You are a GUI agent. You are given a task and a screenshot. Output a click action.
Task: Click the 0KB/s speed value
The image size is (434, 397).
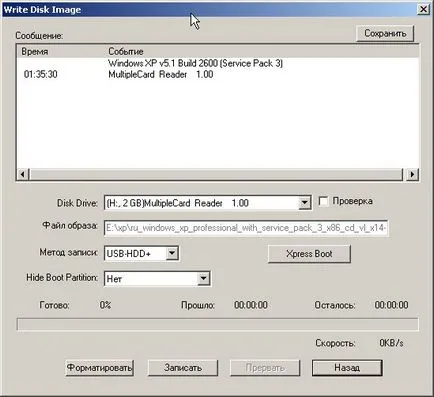391,343
